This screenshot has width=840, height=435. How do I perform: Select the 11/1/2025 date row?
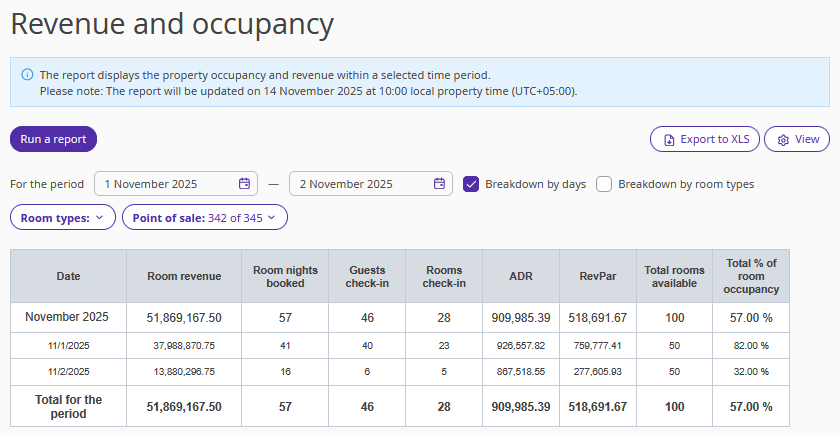[x=68, y=345]
